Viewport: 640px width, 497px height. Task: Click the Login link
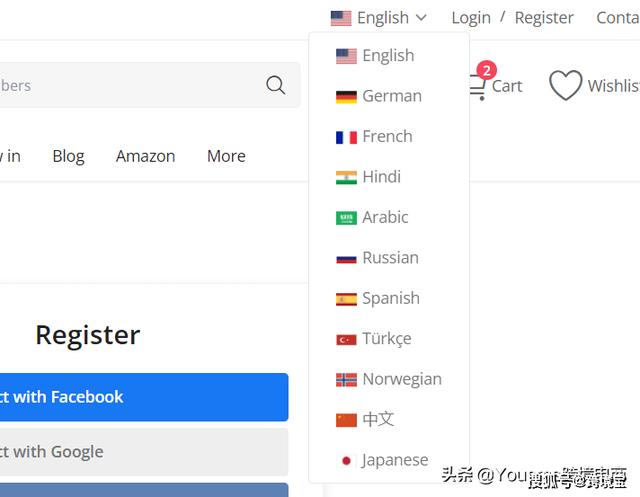[x=471, y=18]
